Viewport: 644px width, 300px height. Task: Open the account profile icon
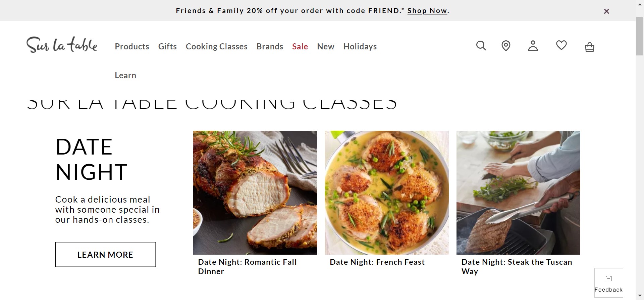(x=533, y=46)
